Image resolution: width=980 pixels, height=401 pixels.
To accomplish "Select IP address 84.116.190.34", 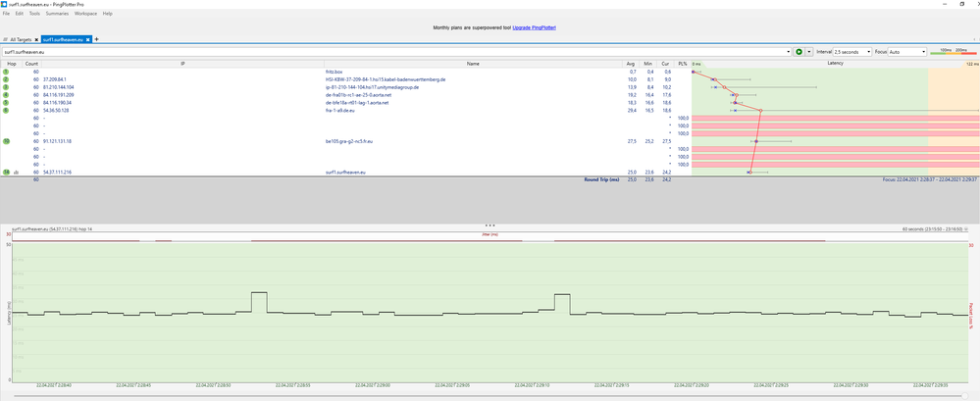I will pyautogui.click(x=58, y=102).
